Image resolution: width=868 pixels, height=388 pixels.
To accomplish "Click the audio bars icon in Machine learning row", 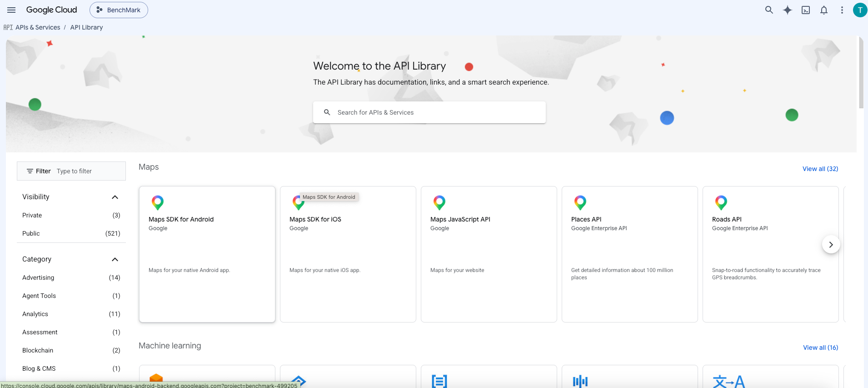I will pos(580,381).
